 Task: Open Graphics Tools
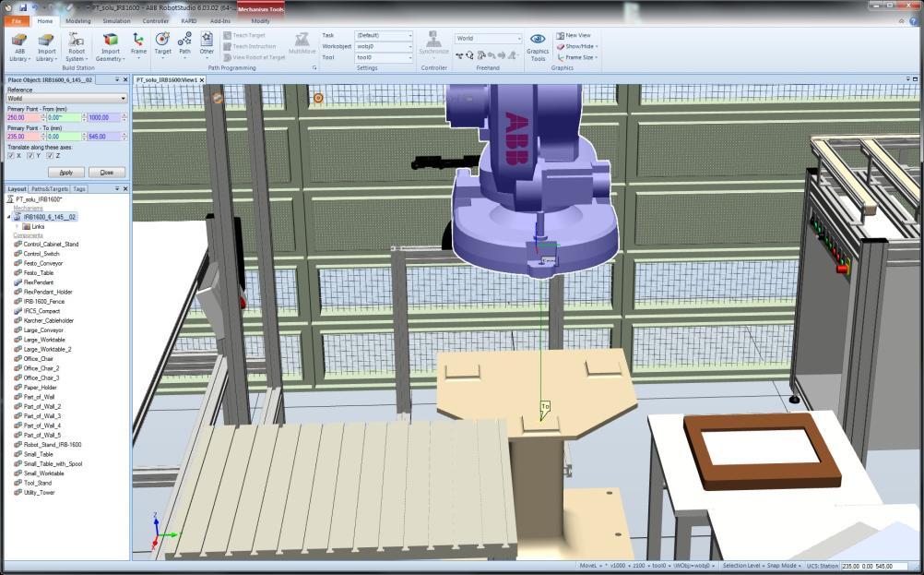pos(538,47)
